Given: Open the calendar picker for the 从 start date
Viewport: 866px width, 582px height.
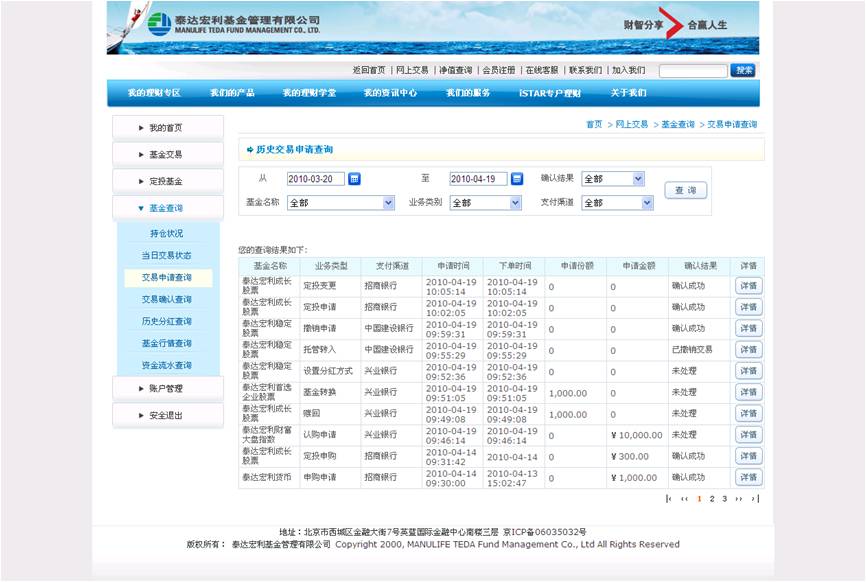Looking at the screenshot, I should [x=355, y=179].
